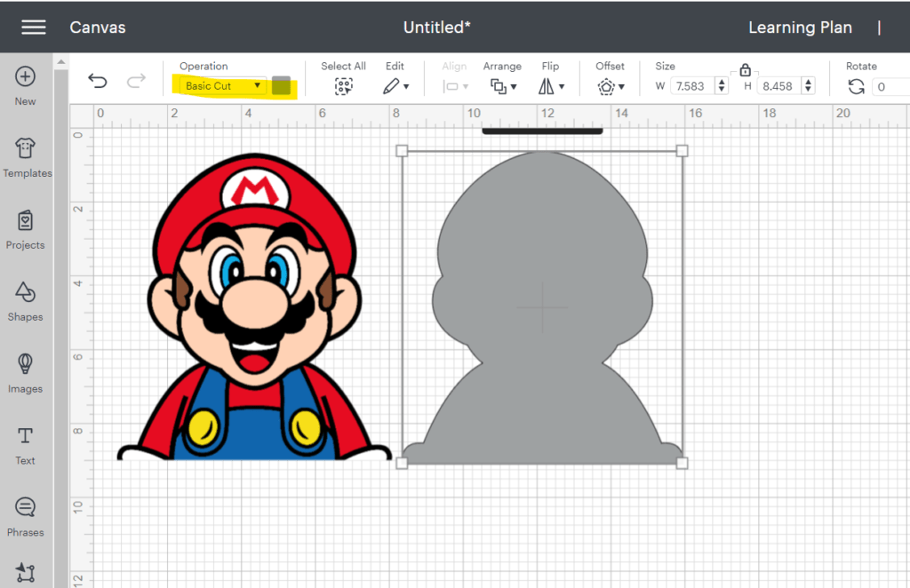Toggle the size aspect ratio lock

[x=746, y=70]
